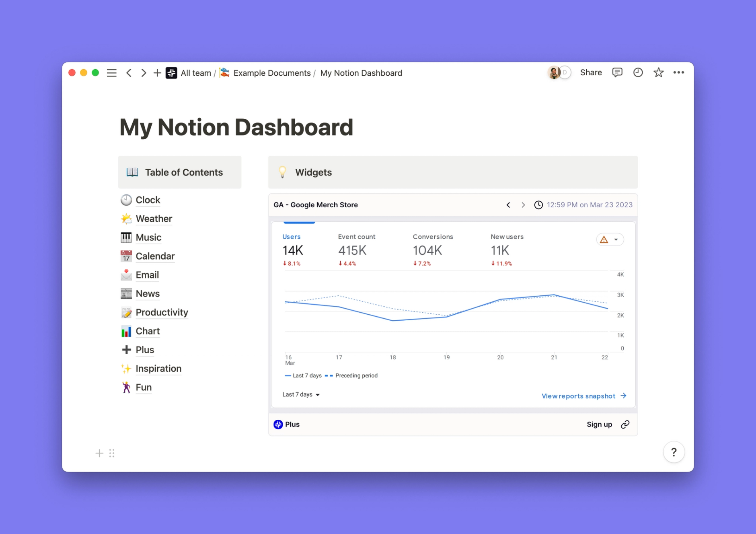Click the lightbulb icon in Widgets header
The height and width of the screenshot is (534, 756).
(282, 172)
